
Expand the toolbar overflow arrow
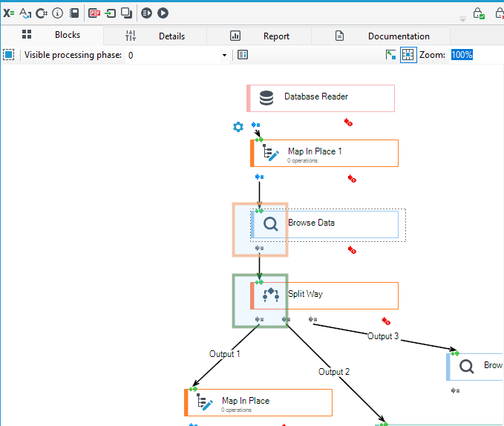463,19
